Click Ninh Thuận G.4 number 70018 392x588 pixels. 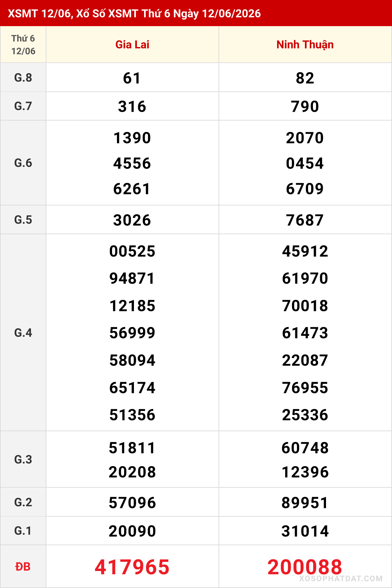click(x=305, y=306)
